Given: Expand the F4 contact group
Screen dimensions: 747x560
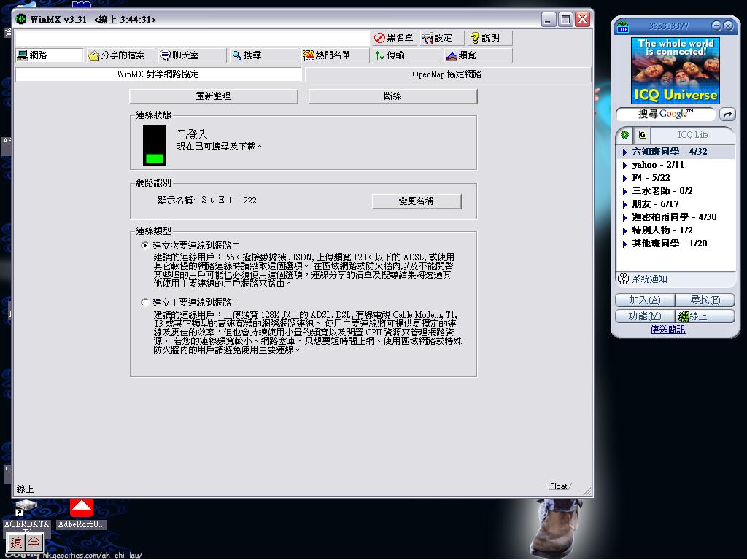Looking at the screenshot, I should 624,178.
